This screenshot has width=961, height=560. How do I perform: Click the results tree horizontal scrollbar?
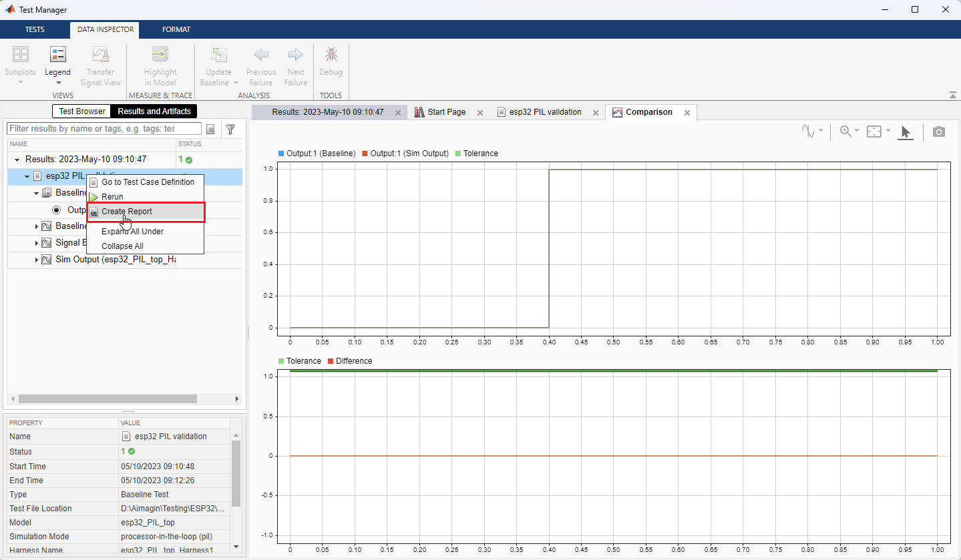coord(108,398)
